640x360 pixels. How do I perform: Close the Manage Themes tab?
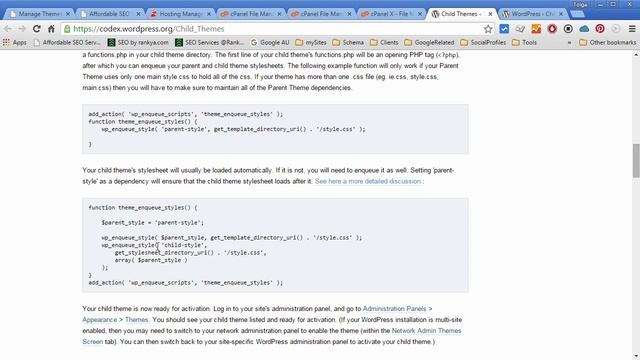point(68,14)
